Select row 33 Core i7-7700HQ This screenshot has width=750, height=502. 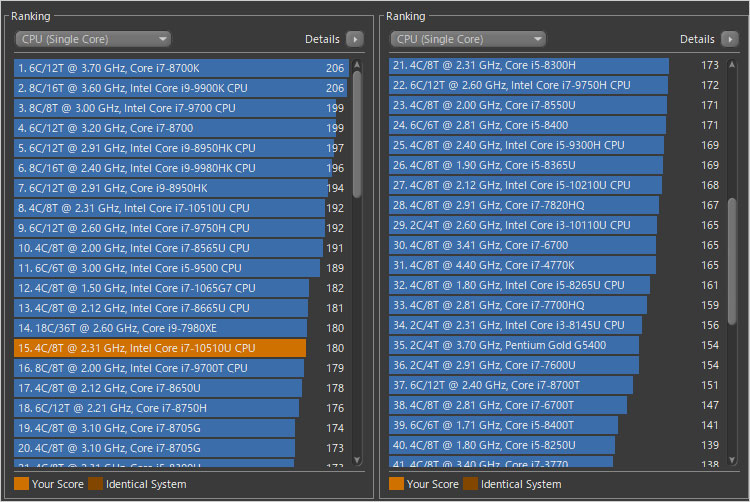click(x=556, y=306)
